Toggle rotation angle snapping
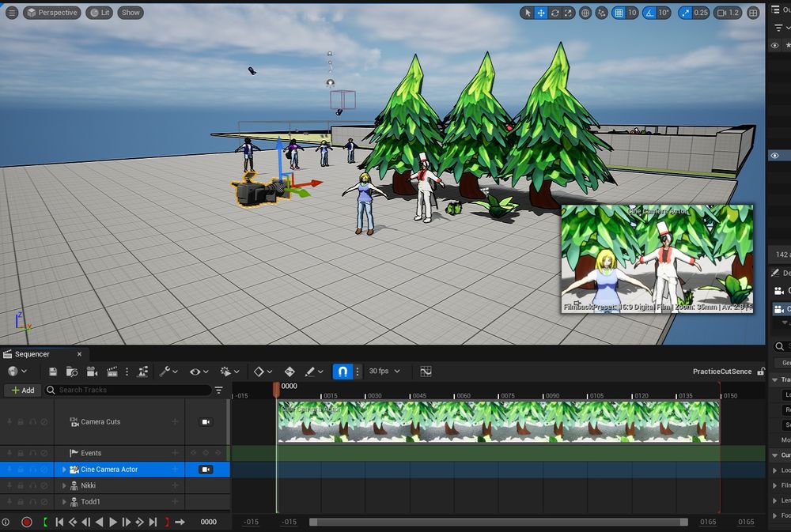The height and width of the screenshot is (532, 791). point(649,13)
